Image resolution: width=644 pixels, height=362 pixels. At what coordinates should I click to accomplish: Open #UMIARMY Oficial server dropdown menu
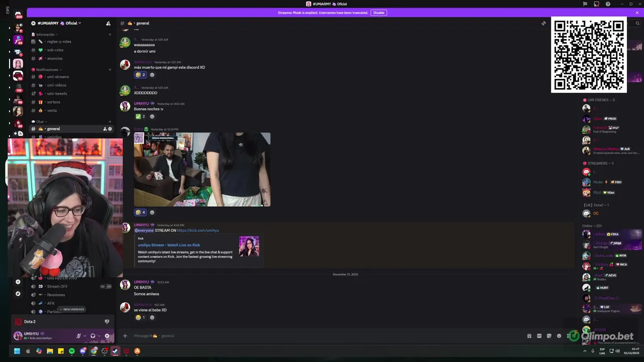[59, 23]
